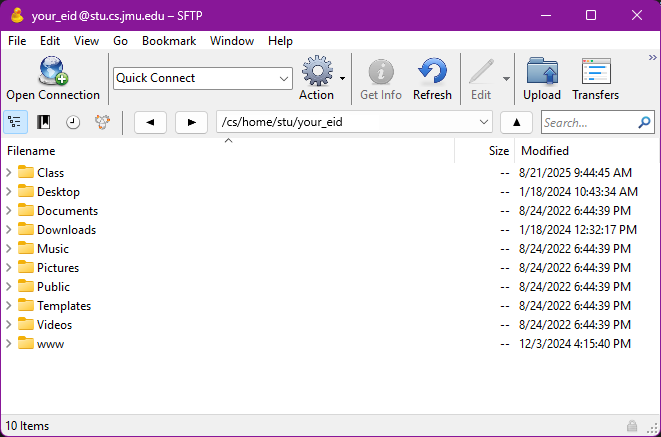Navigate back with the left arrow button
This screenshot has height=437, width=661.
point(150,122)
